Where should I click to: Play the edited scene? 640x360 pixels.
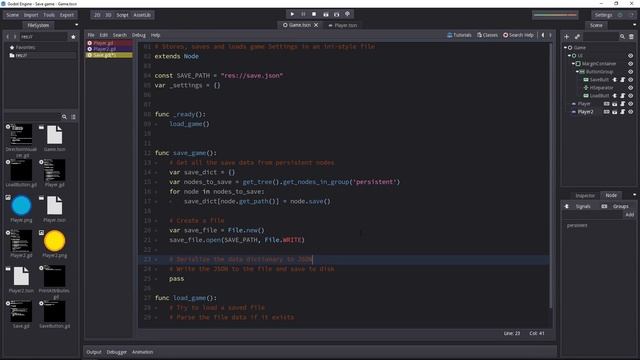[x=326, y=14]
